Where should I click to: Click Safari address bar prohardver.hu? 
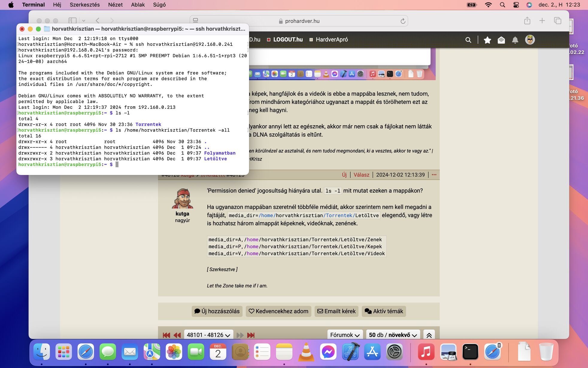299,21
